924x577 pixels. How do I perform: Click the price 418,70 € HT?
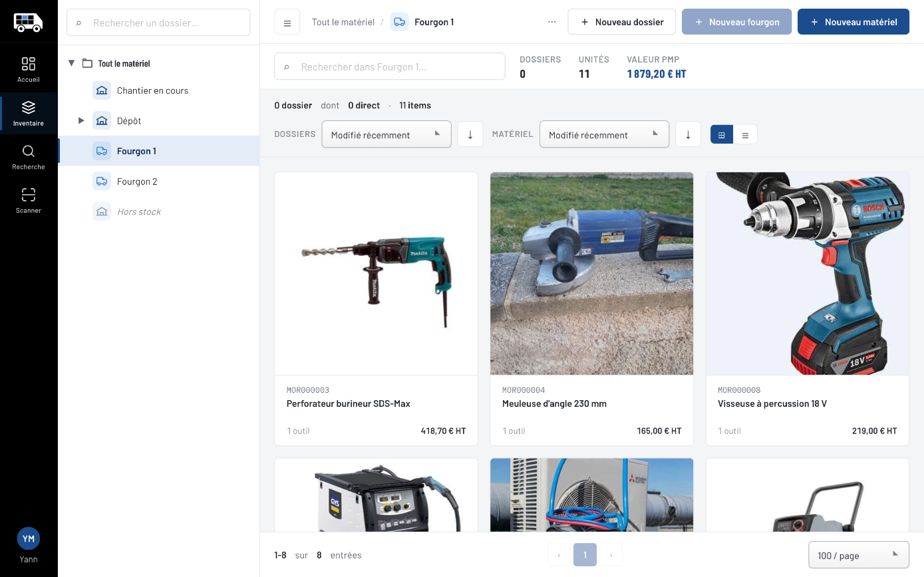pyautogui.click(x=443, y=431)
